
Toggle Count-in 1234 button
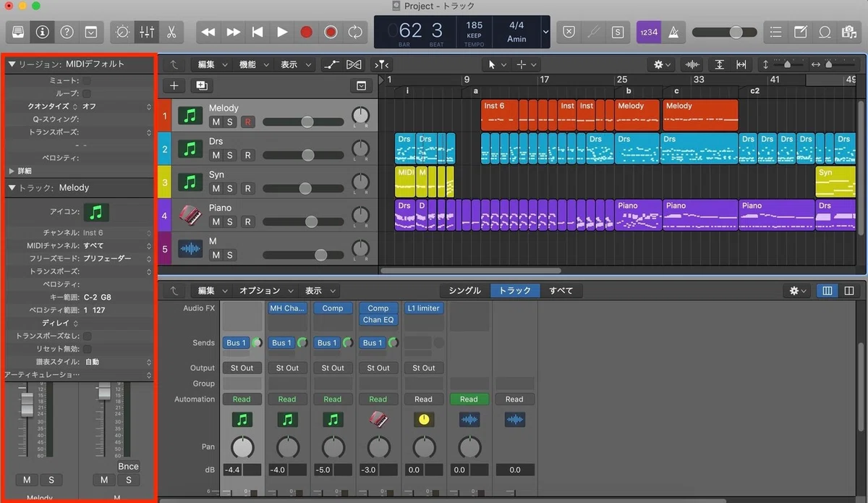648,32
